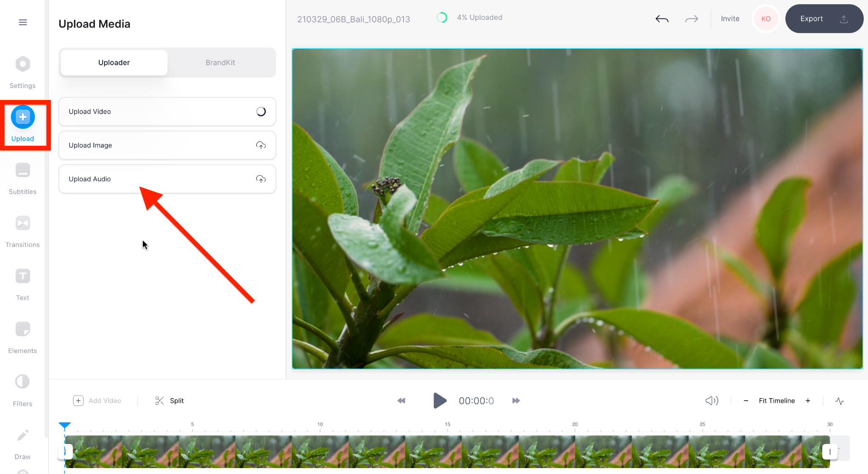Screen dimensions: 868x474
Task: Split the clip with scissors tool
Action: pyautogui.click(x=170, y=401)
